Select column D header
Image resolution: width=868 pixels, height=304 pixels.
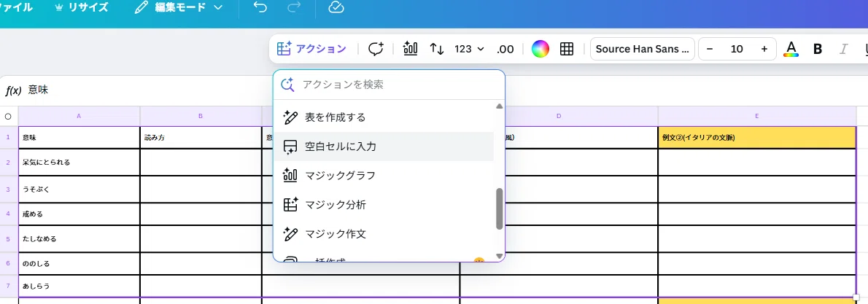(559, 117)
